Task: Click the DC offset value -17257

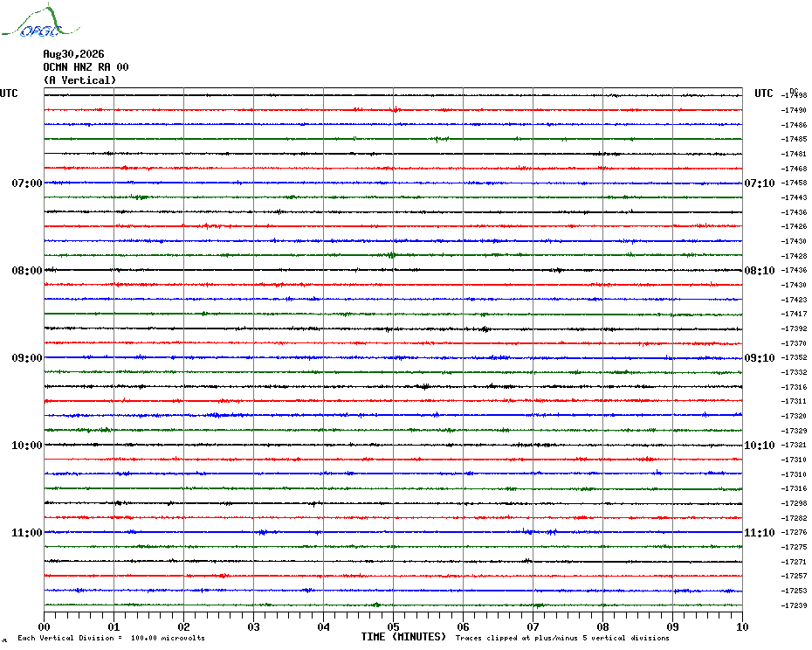Action: 794,576
